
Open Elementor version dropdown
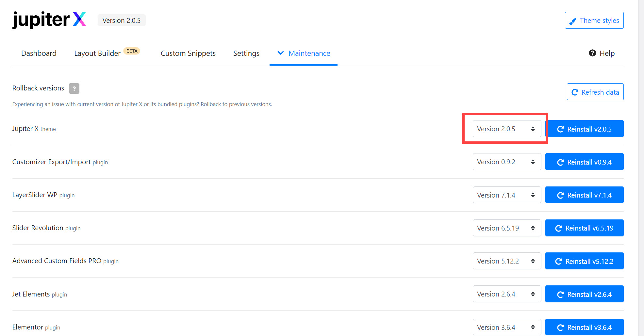(x=507, y=327)
